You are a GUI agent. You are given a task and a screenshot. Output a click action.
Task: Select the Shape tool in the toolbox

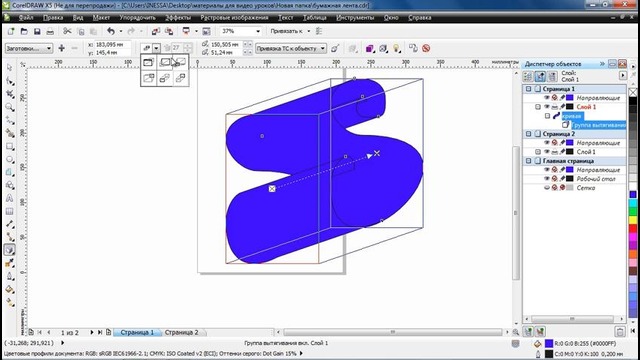click(9, 81)
